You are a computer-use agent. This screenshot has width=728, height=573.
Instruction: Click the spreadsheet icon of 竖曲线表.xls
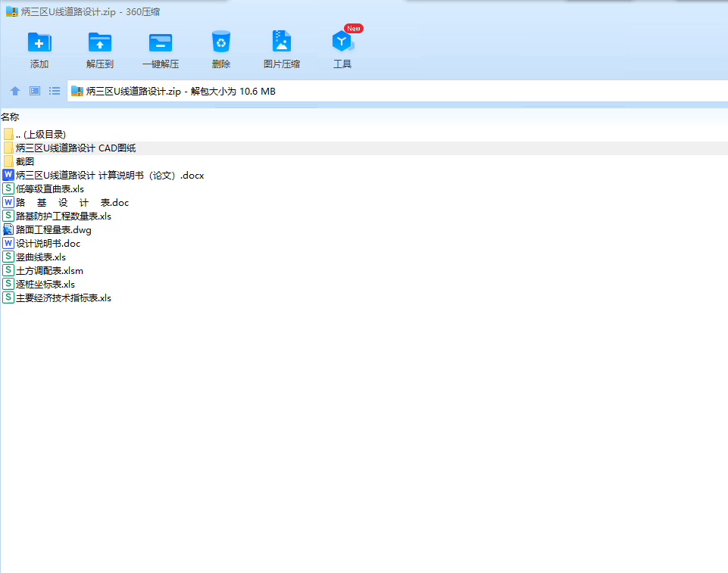click(8, 257)
